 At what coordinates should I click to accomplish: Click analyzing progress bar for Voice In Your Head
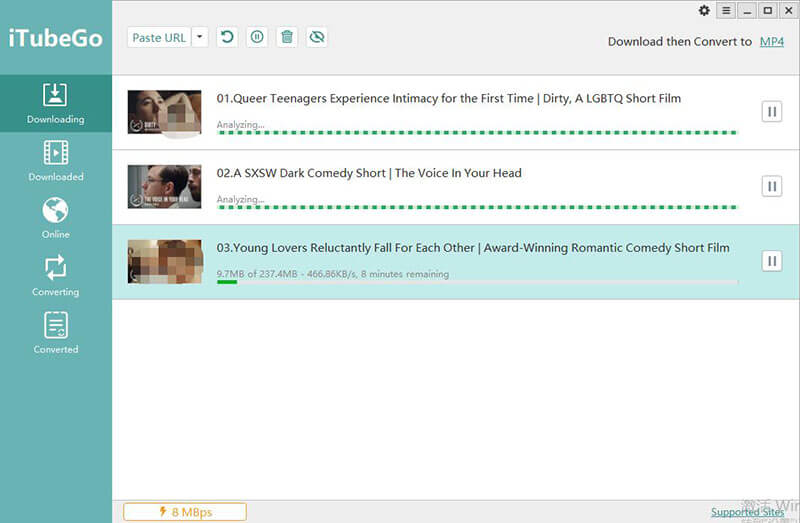[x=477, y=207]
